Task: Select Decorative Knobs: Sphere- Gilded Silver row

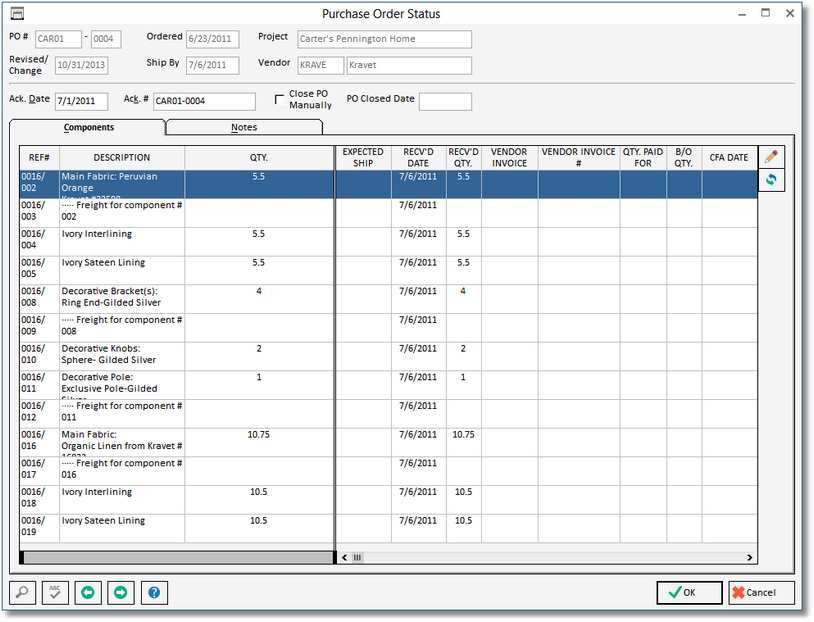Action: point(388,356)
